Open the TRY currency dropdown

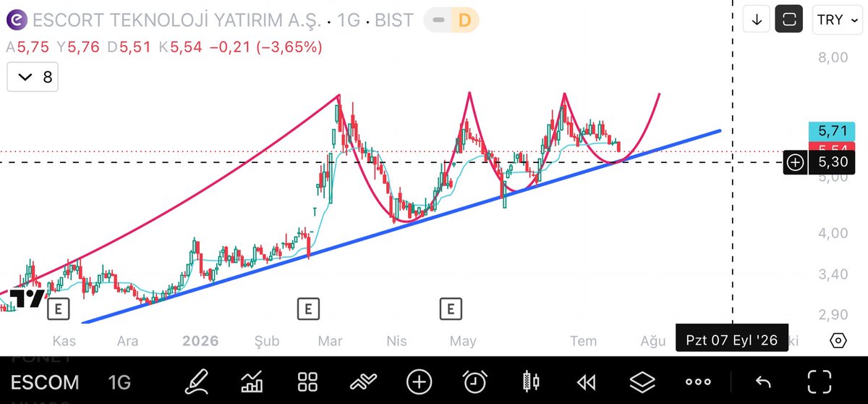coord(837,20)
